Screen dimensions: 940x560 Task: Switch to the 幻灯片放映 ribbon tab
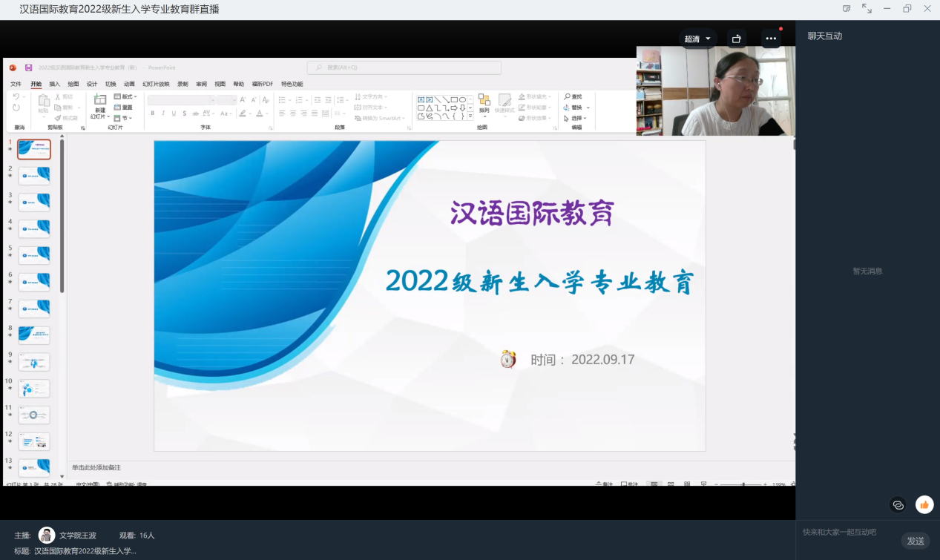point(156,84)
